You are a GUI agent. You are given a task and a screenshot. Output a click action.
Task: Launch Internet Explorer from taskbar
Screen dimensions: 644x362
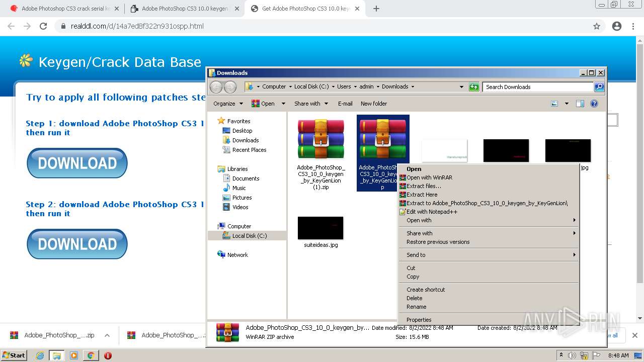[x=40, y=355]
